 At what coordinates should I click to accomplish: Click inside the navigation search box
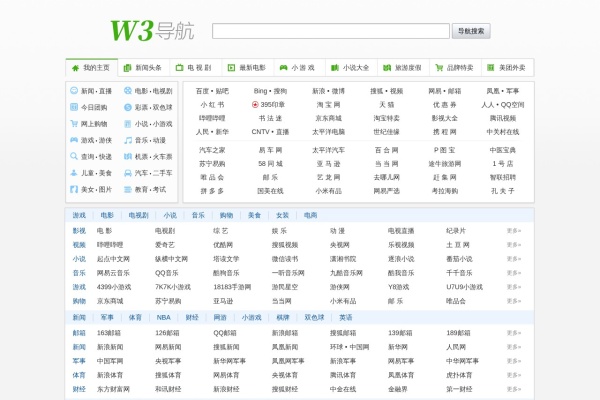[x=331, y=31]
